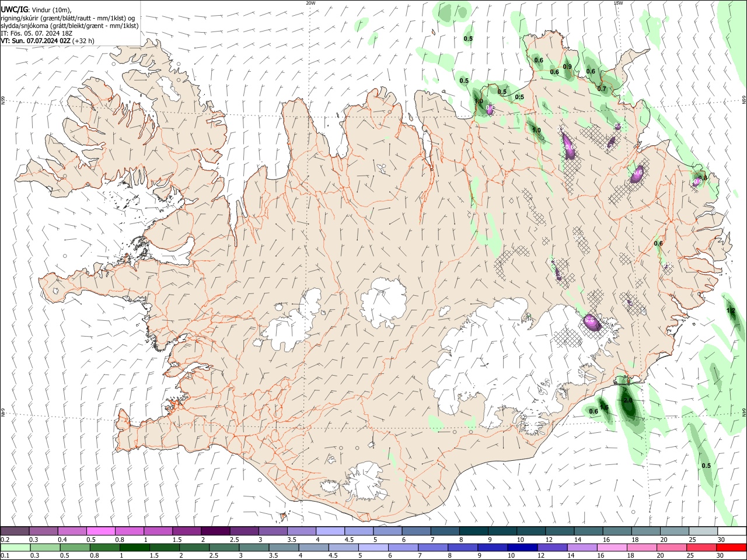Click the pale grey snow swatch labeled 25

click(703, 531)
